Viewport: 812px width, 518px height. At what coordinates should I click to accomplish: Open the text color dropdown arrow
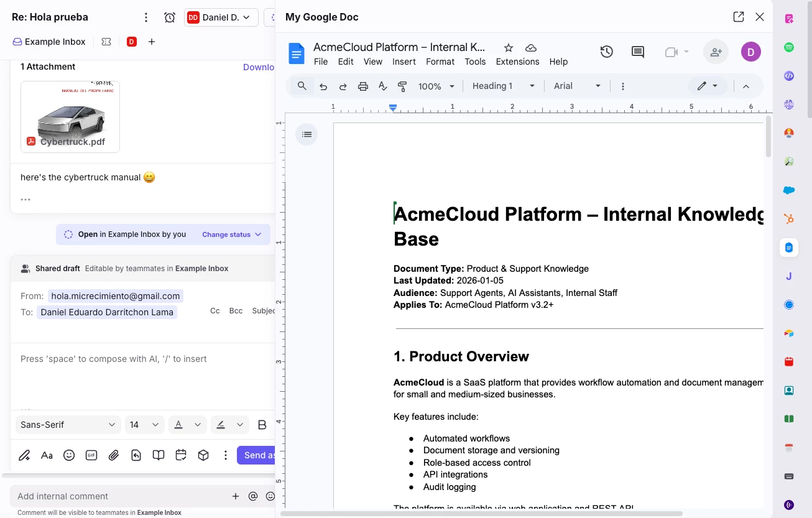click(x=198, y=425)
